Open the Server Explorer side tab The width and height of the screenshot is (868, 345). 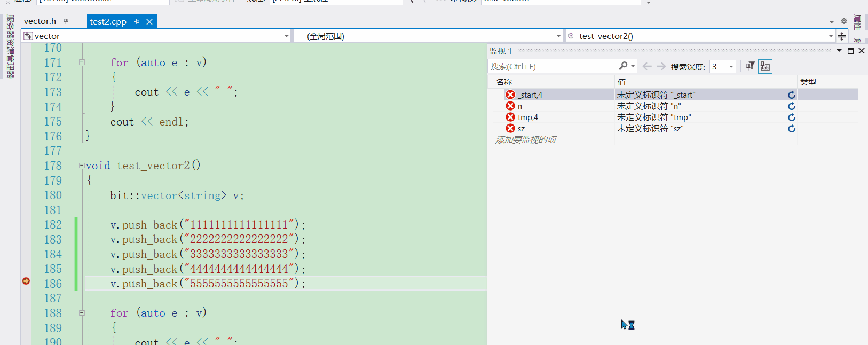10,46
